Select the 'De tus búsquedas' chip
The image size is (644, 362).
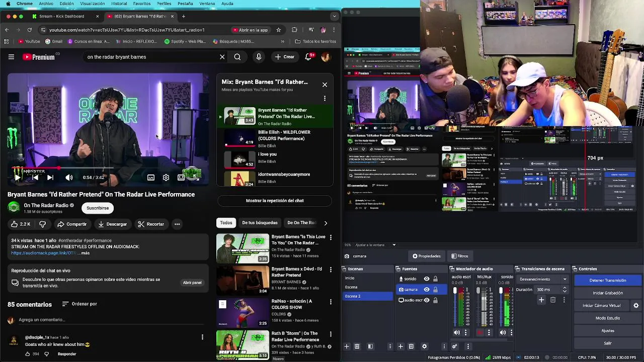click(x=260, y=223)
